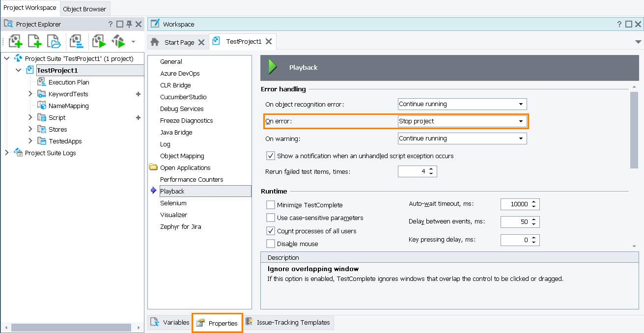Open the execution plan toolbar icon
This screenshot has width=644, height=333.
(76, 41)
